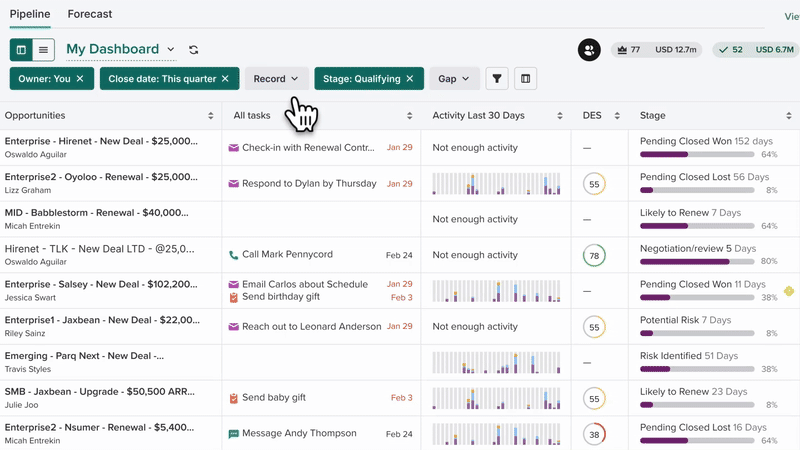The height and width of the screenshot is (450, 800).
Task: Click email icon for Email Carlos about Schedule
Action: 234,284
